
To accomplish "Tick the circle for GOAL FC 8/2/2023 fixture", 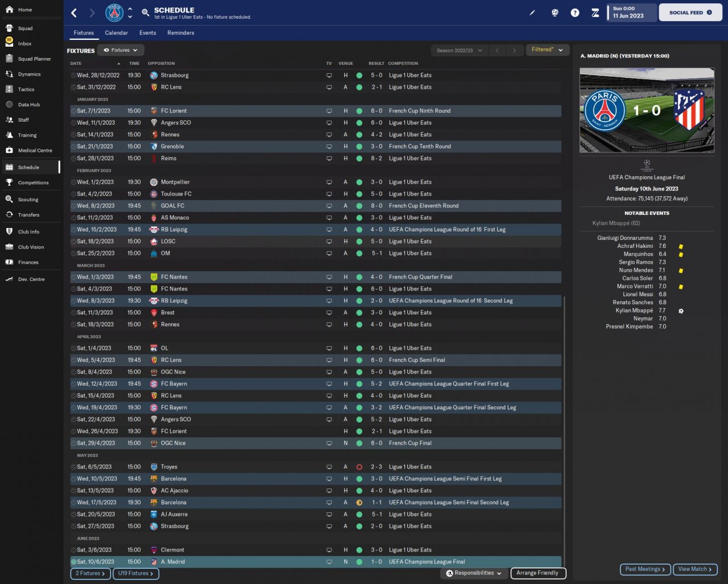I will [x=73, y=206].
